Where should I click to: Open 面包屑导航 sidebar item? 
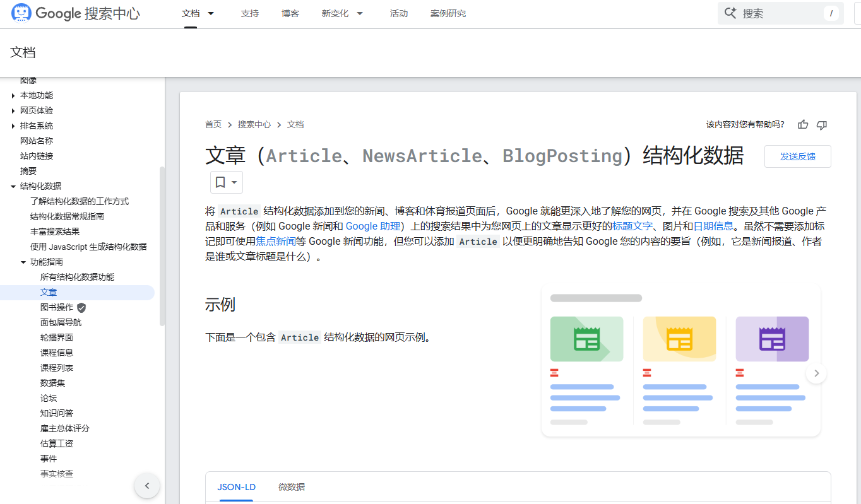[x=61, y=323]
